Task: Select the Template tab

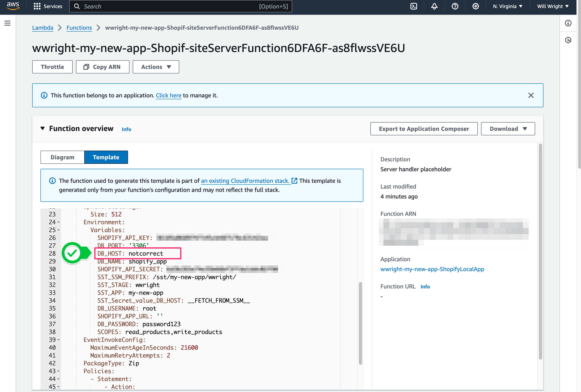Action: 106,157
